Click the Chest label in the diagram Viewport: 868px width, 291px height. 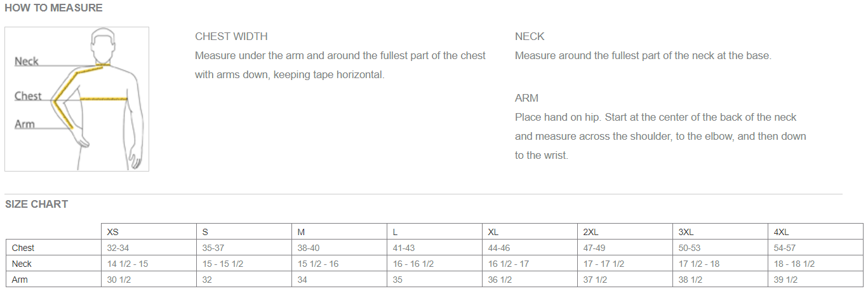click(x=28, y=96)
